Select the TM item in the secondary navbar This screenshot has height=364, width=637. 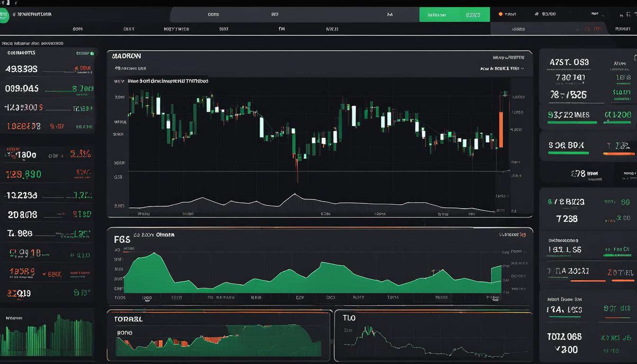point(281,29)
